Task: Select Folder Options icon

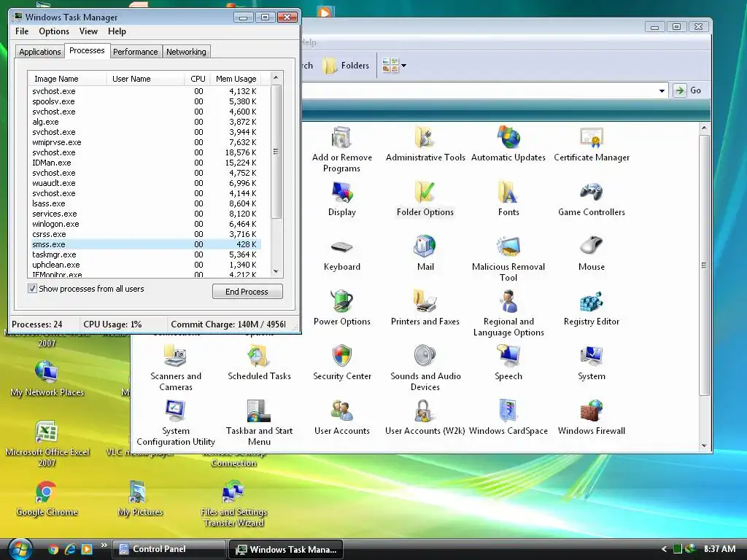Action: coord(425,198)
